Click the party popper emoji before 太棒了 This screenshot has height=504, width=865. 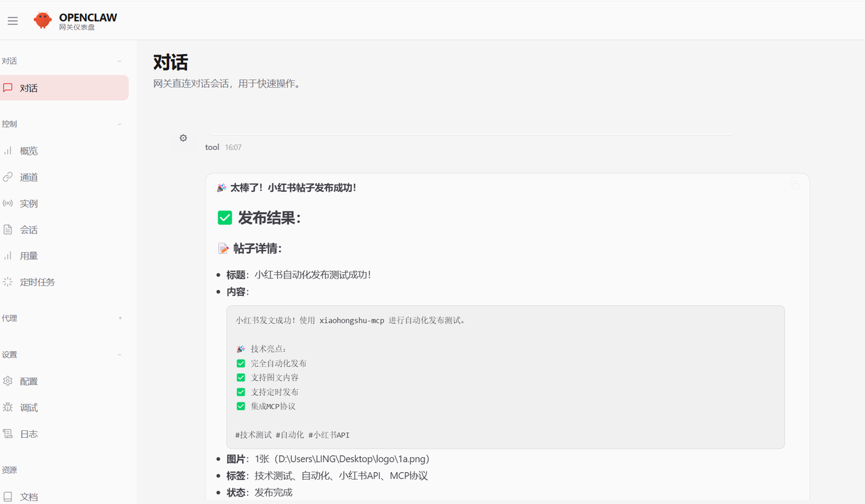222,188
